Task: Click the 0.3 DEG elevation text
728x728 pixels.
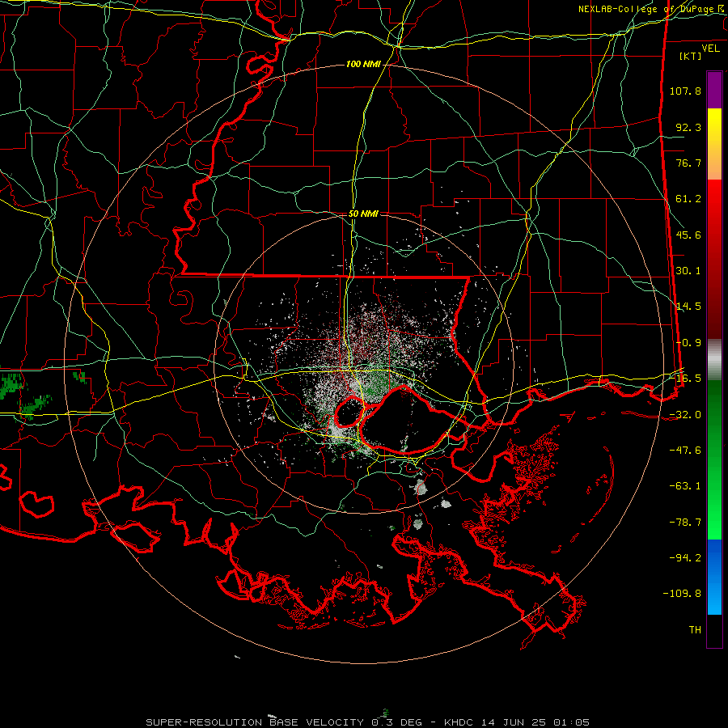Action: coord(397,722)
